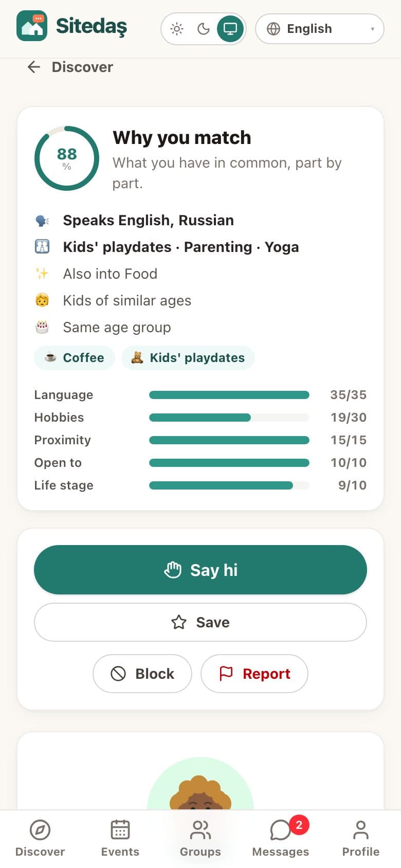Click the Sitedaş house logo icon
The height and width of the screenshot is (868, 401).
point(32,26)
